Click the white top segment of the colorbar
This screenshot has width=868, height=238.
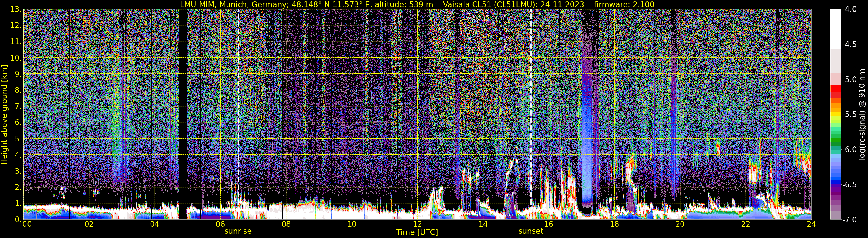pyautogui.click(x=835, y=29)
